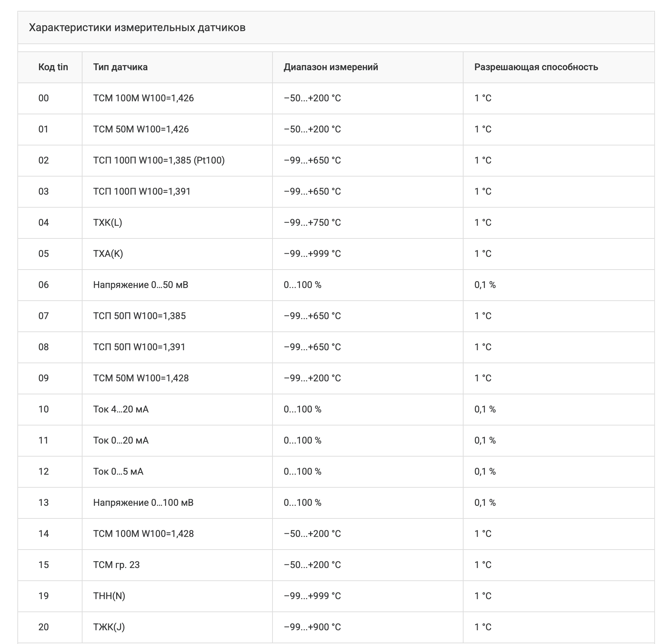Click the "ТСМ 50М W100=1,428" cell

tap(141, 378)
